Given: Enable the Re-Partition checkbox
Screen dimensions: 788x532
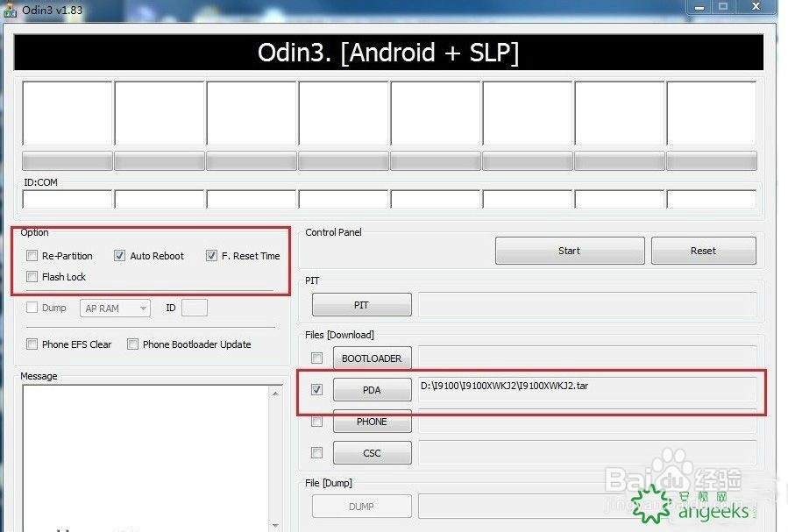Looking at the screenshot, I should coord(32,256).
